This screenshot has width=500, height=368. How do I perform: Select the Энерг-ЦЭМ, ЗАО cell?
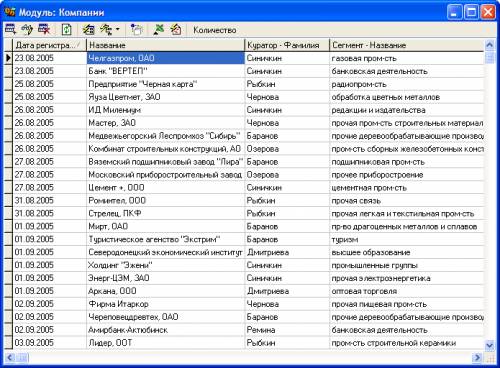(x=166, y=278)
